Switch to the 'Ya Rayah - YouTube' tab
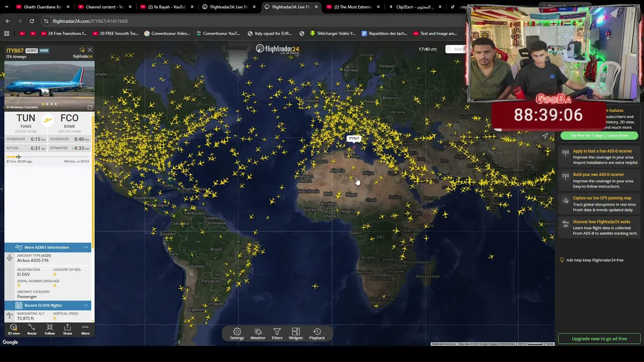 pyautogui.click(x=167, y=7)
